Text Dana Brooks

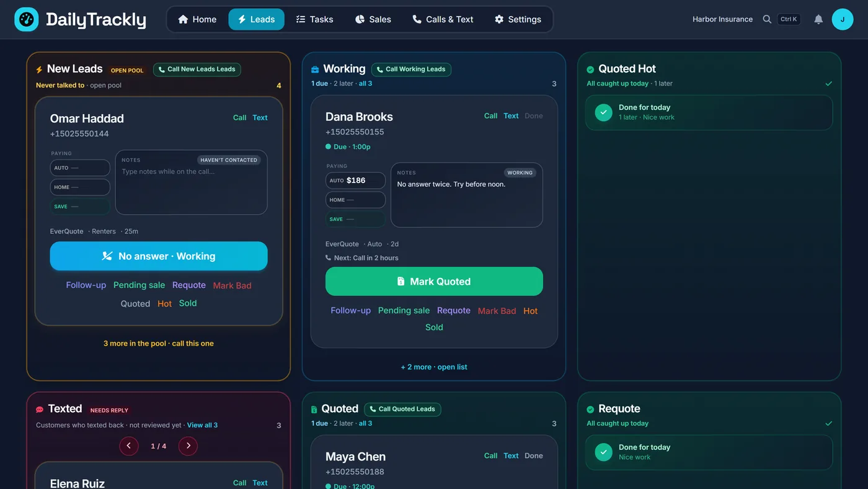pos(511,116)
